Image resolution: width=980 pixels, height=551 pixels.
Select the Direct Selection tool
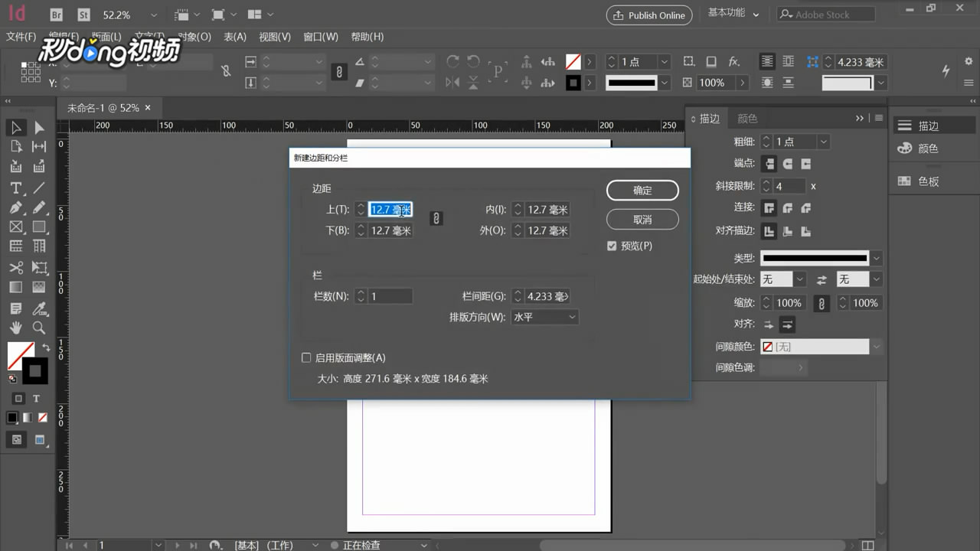(x=39, y=127)
